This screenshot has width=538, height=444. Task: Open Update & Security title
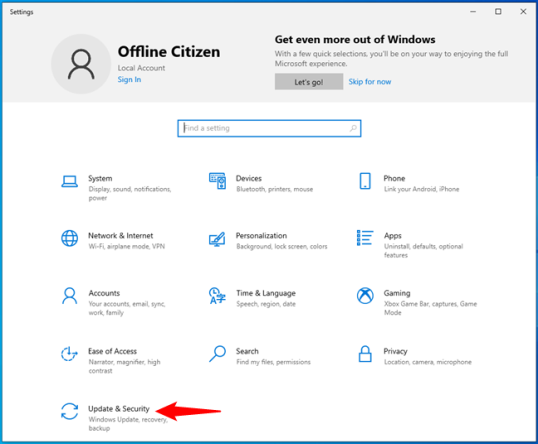click(x=119, y=409)
